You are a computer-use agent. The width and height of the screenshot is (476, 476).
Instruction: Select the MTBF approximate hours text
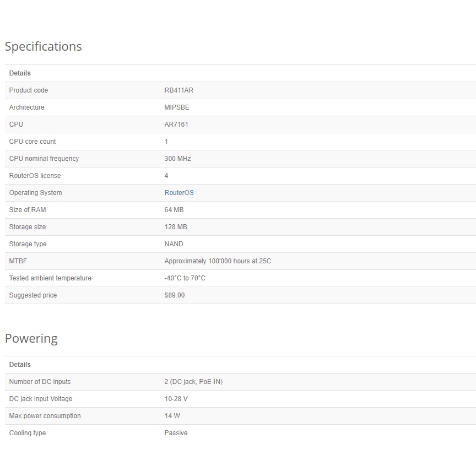(x=218, y=261)
